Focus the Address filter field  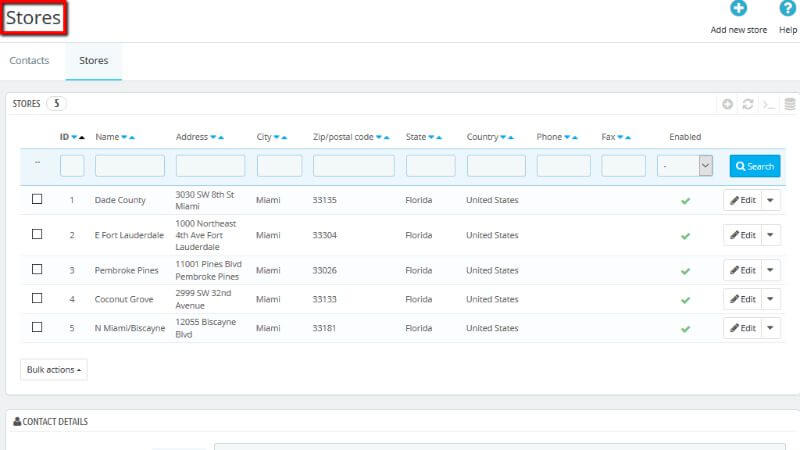(x=210, y=166)
